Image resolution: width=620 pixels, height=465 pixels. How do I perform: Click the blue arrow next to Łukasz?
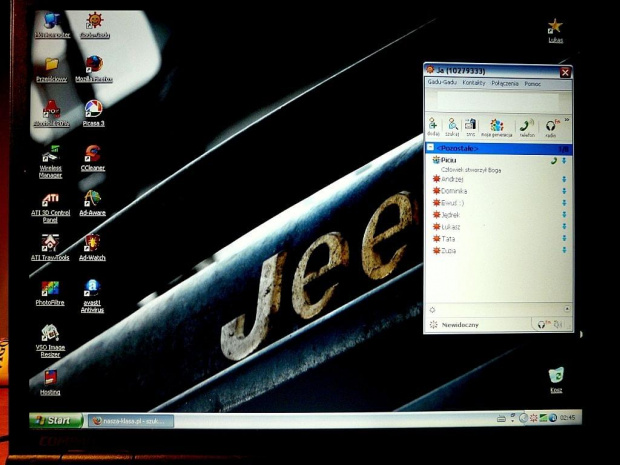[x=564, y=227]
